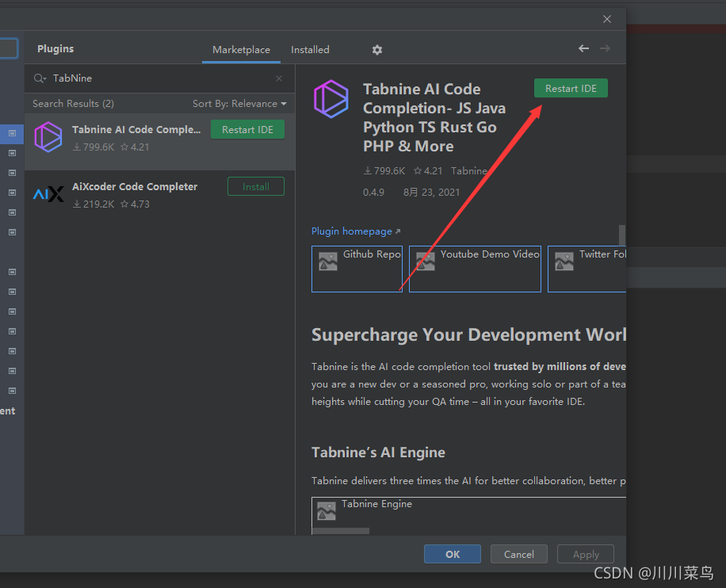Click the details pane vertical scrollbar
The height and width of the screenshot is (588, 726).
[x=622, y=235]
